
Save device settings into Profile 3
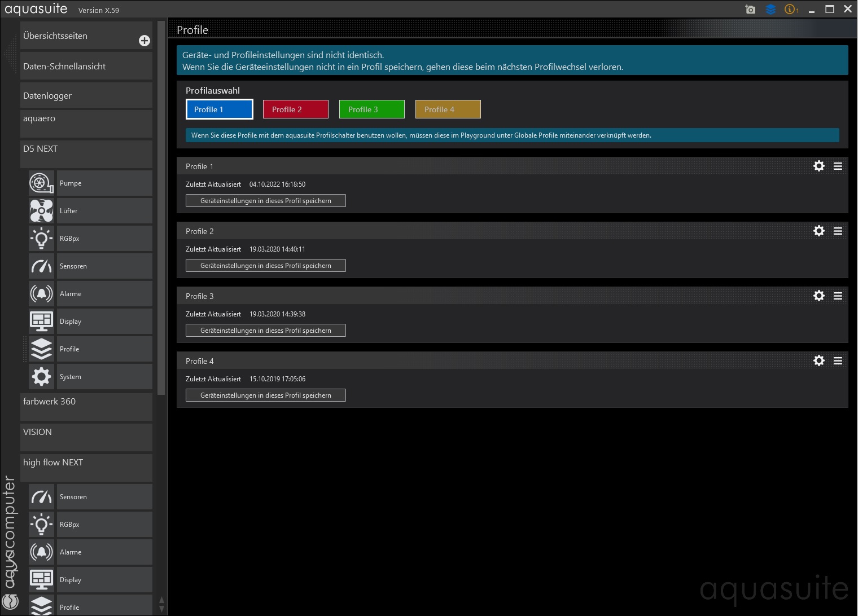(x=266, y=331)
